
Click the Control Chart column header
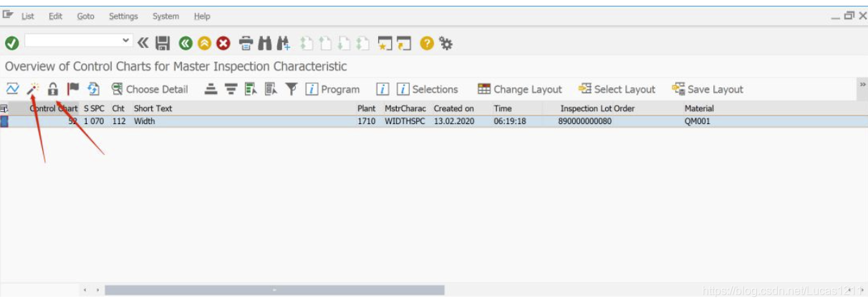coord(53,108)
